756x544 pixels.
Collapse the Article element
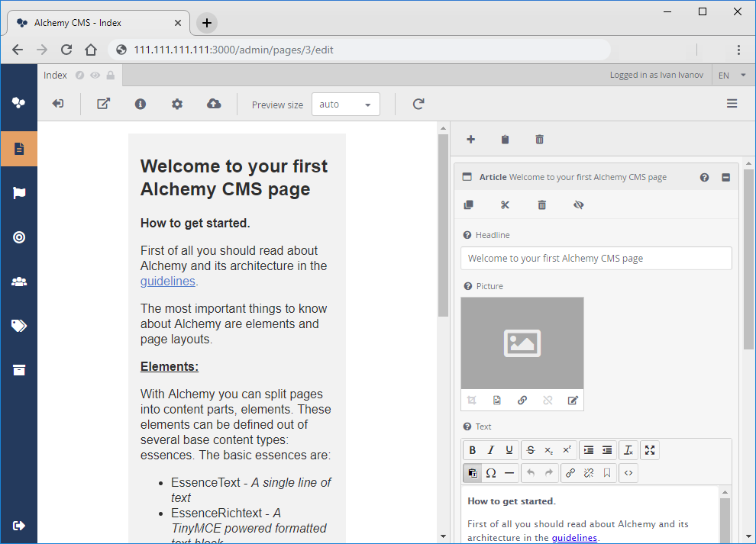(725, 177)
